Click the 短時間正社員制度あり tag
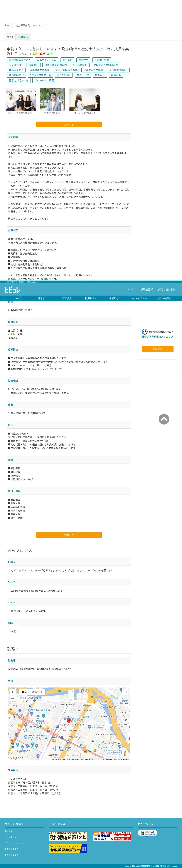Image resolution: width=182 pixels, height=868 pixels. [106, 65]
